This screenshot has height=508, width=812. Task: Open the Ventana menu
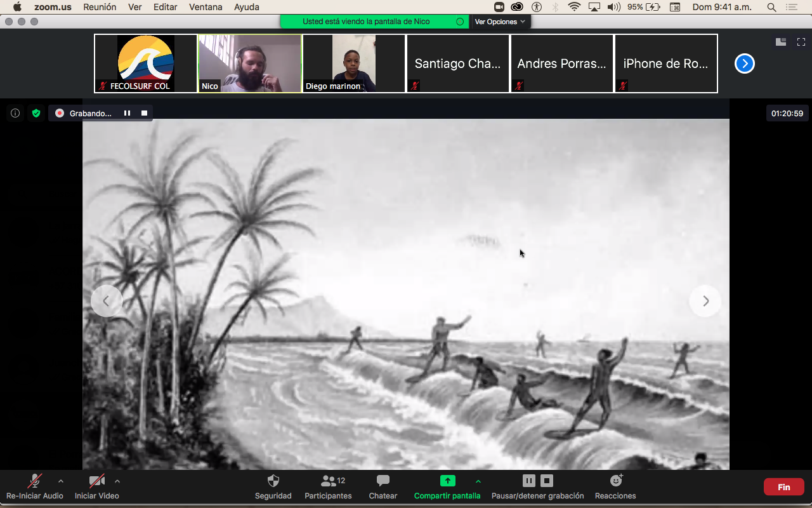pos(206,7)
